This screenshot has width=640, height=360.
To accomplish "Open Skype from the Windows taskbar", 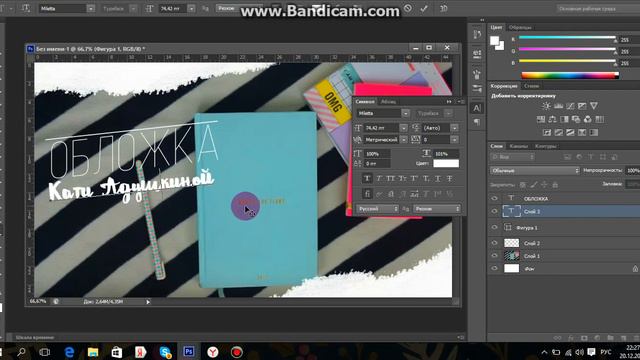I will pyautogui.click(x=165, y=351).
